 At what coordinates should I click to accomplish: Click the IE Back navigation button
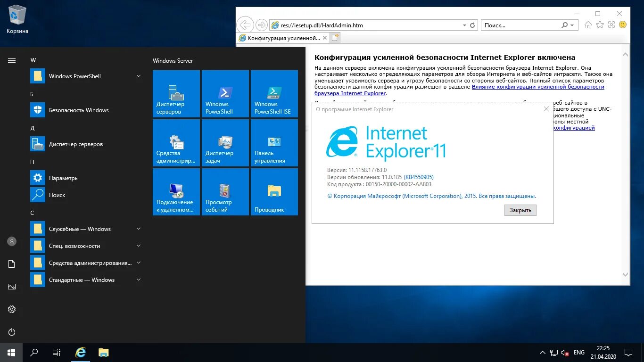pyautogui.click(x=245, y=25)
